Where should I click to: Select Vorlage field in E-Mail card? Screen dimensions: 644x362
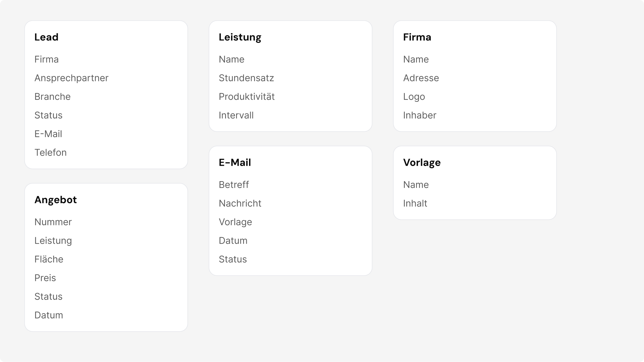point(235,222)
